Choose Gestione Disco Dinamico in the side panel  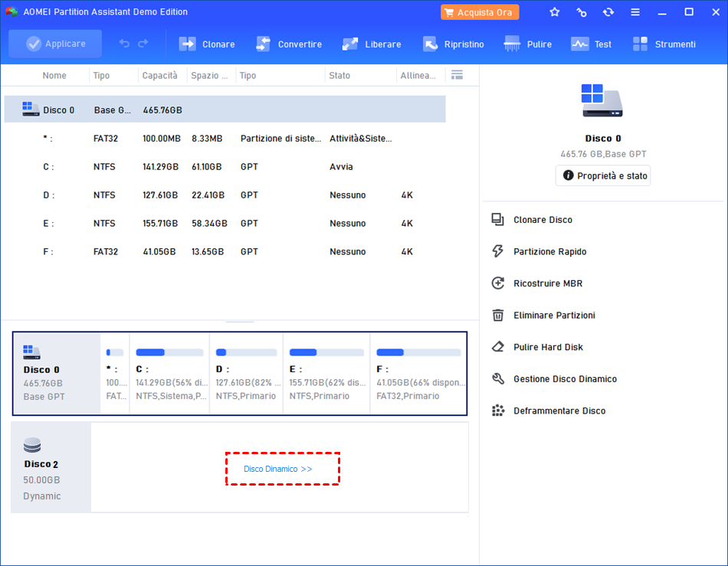[565, 379]
